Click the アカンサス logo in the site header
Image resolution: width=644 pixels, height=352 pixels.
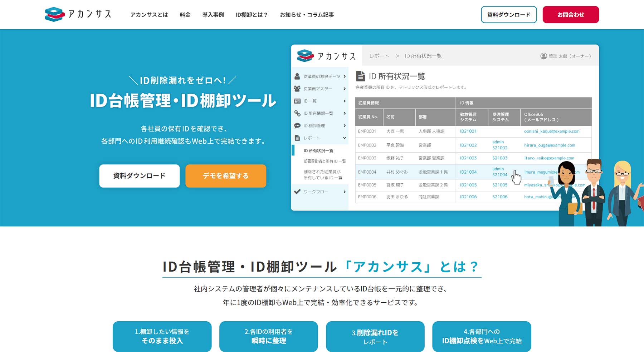click(78, 14)
